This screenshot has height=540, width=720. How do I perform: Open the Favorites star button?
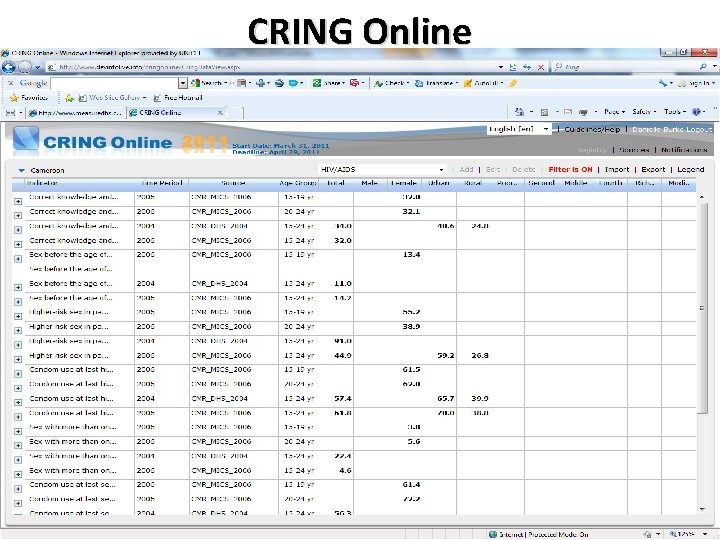tap(28, 98)
